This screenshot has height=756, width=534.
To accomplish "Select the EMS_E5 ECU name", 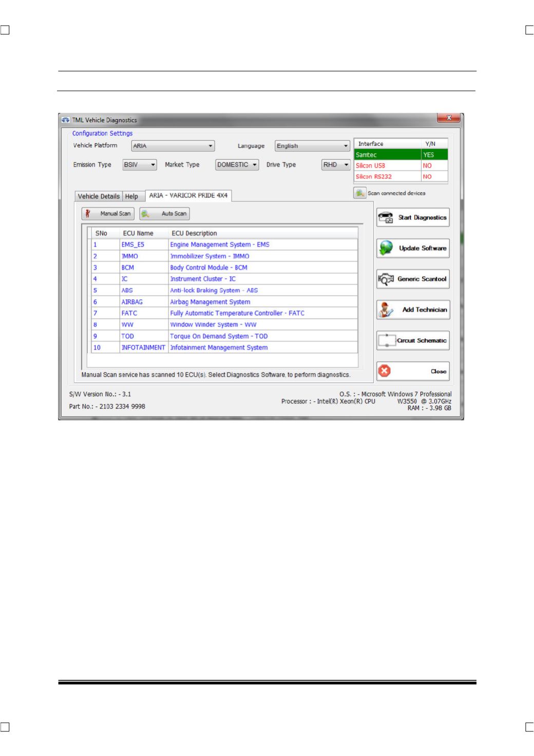I will pyautogui.click(x=133, y=245).
